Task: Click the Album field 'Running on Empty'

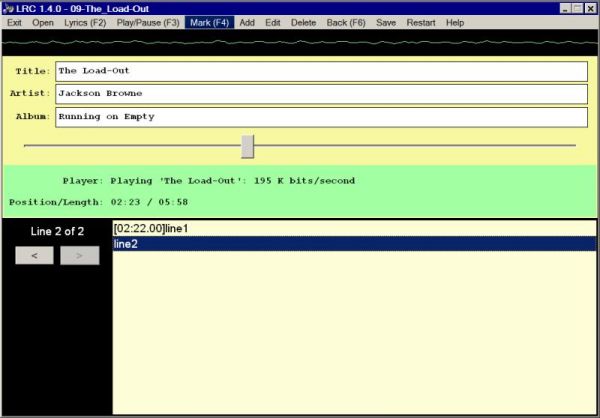Action: coord(321,117)
